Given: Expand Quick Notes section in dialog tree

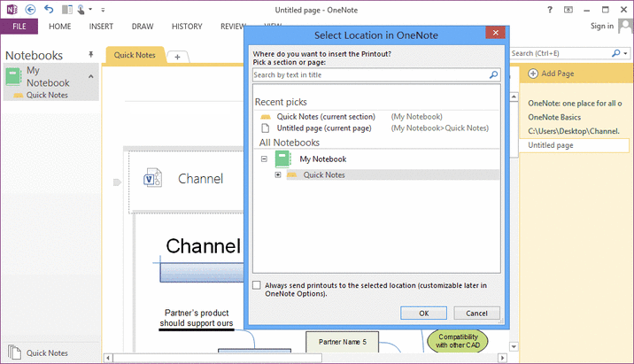Looking at the screenshot, I should click(x=278, y=174).
